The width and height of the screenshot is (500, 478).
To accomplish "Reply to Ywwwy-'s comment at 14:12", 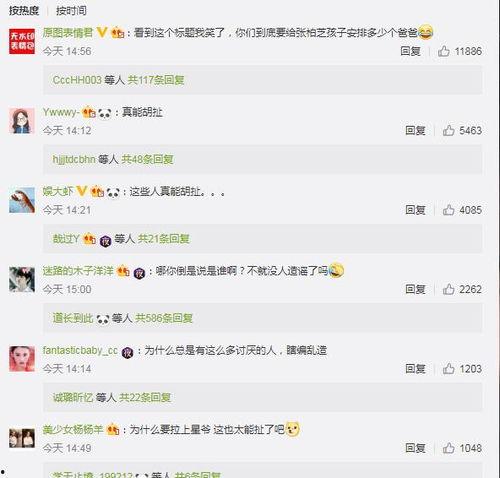I will click(x=416, y=130).
